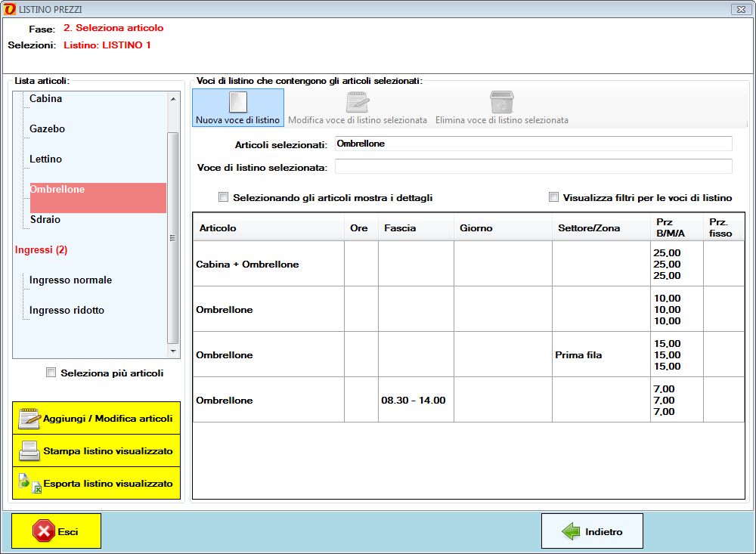The image size is (756, 554).
Task: Select Sdraio in the article list
Action: point(45,219)
